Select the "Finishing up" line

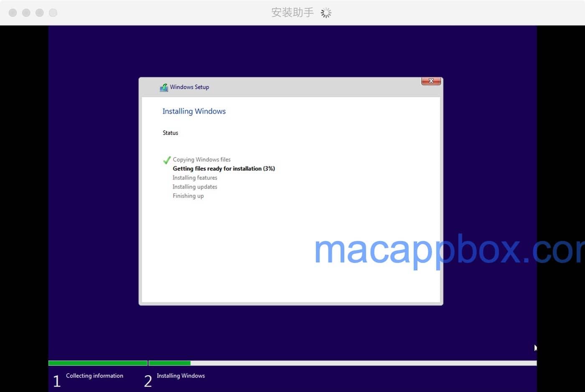coord(188,196)
